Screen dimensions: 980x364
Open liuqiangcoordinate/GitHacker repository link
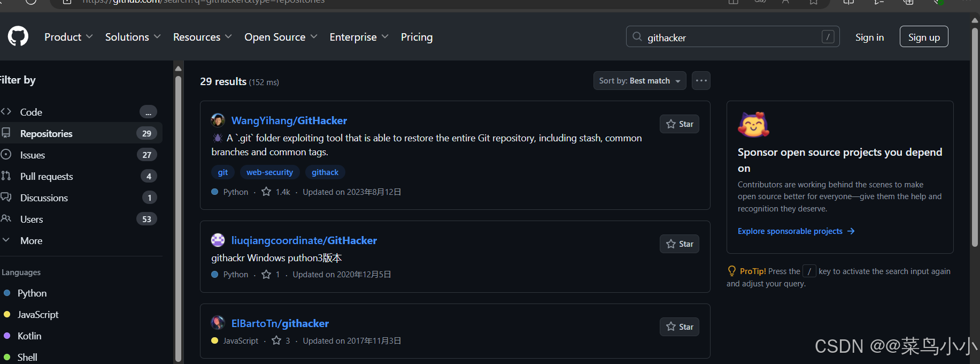[x=304, y=240]
